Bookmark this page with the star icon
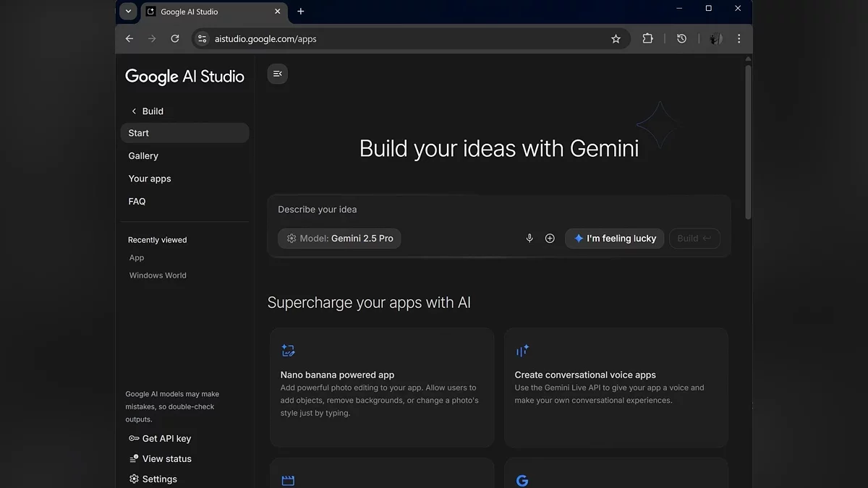 [616, 39]
